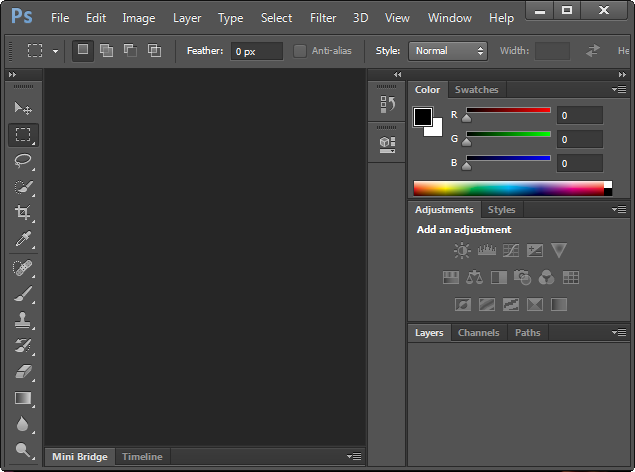Add an Invert adjustment
Image resolution: width=635 pixels, height=472 pixels.
(x=463, y=304)
